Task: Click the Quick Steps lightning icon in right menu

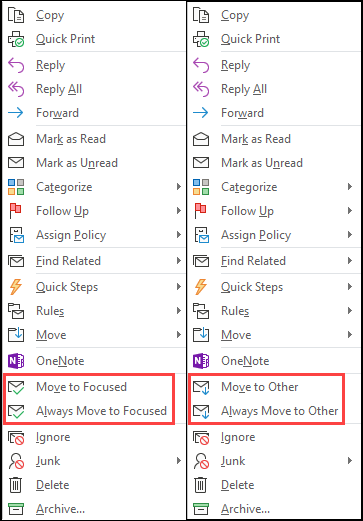Action: pos(200,287)
